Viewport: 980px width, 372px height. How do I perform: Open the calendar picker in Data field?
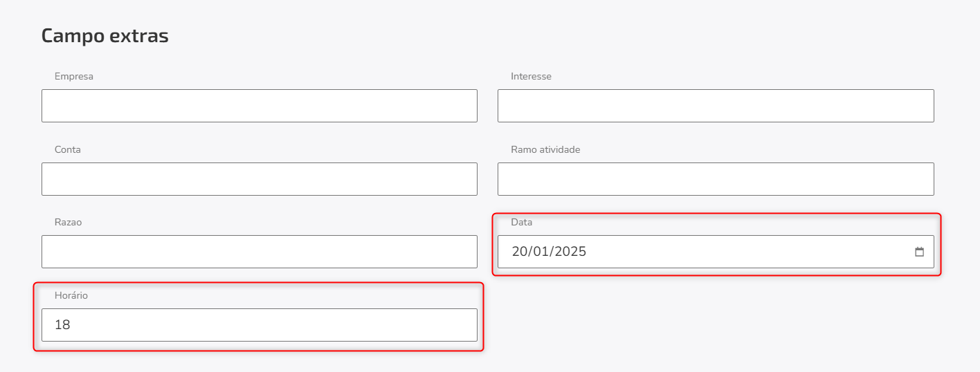point(919,252)
